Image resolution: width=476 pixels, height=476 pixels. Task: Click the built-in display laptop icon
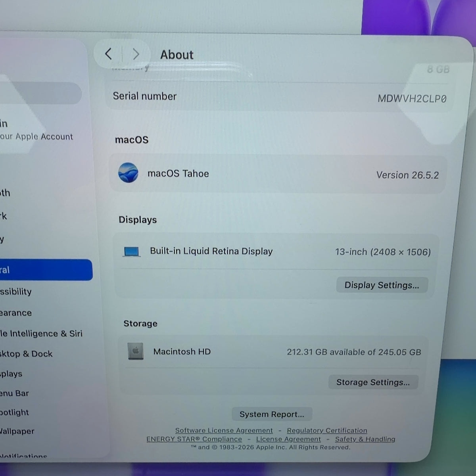132,251
